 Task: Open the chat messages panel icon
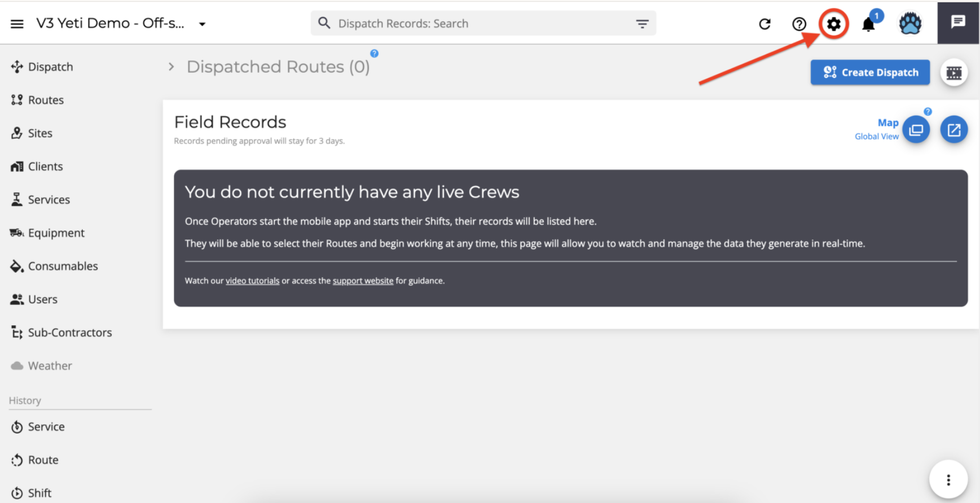pyautogui.click(x=957, y=22)
